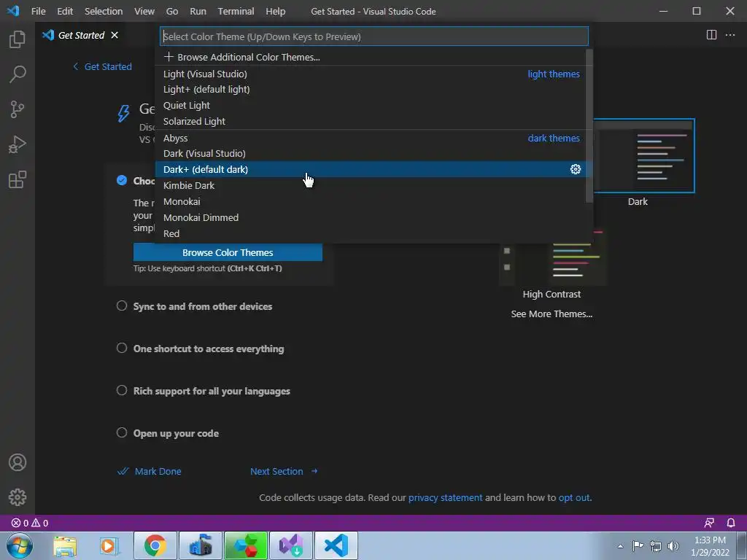Viewport: 747px width, 560px height.
Task: Open the Run and Debug view
Action: [18, 144]
